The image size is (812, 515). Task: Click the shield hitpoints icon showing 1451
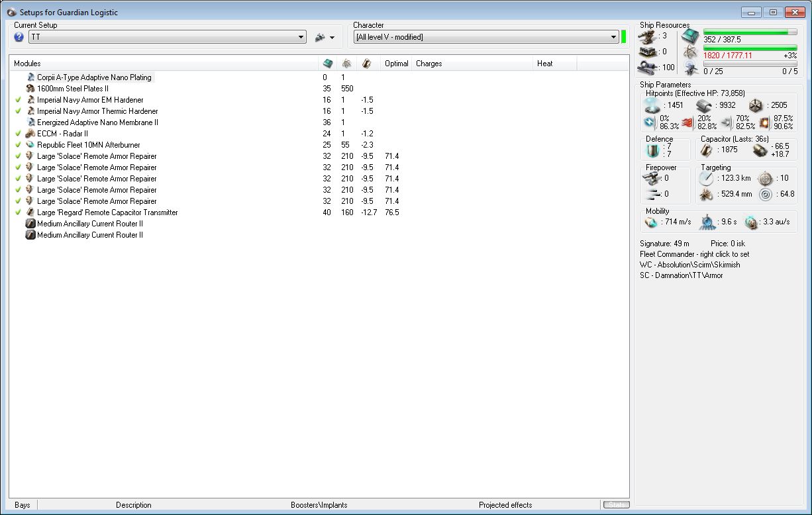tap(653, 105)
